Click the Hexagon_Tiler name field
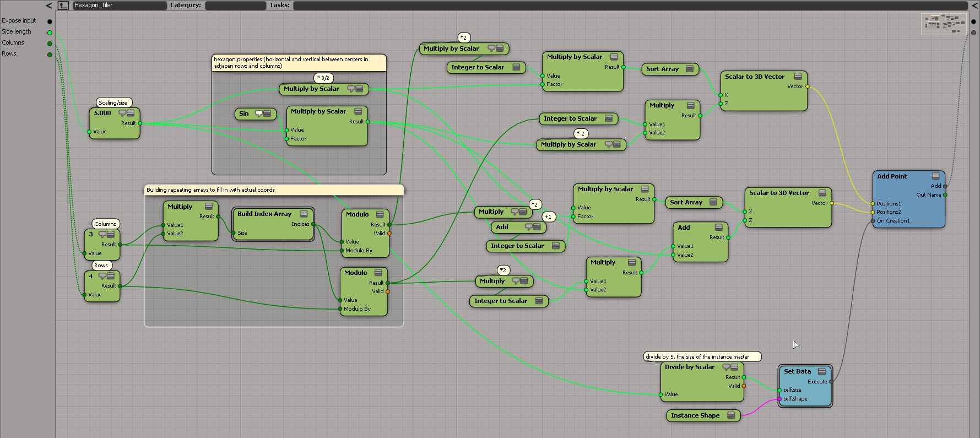980x438 pixels. pos(120,6)
